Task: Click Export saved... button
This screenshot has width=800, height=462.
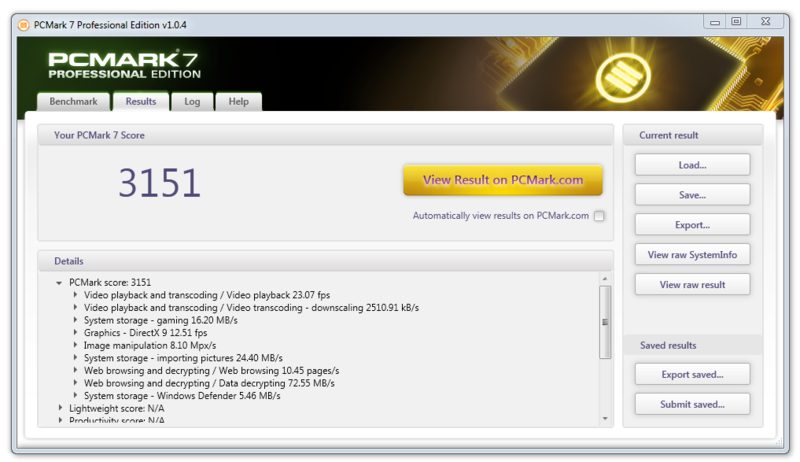Action: pos(692,374)
